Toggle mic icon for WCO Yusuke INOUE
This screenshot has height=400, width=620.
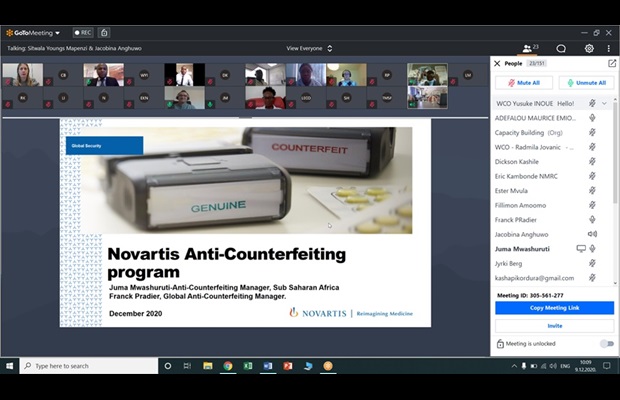592,103
